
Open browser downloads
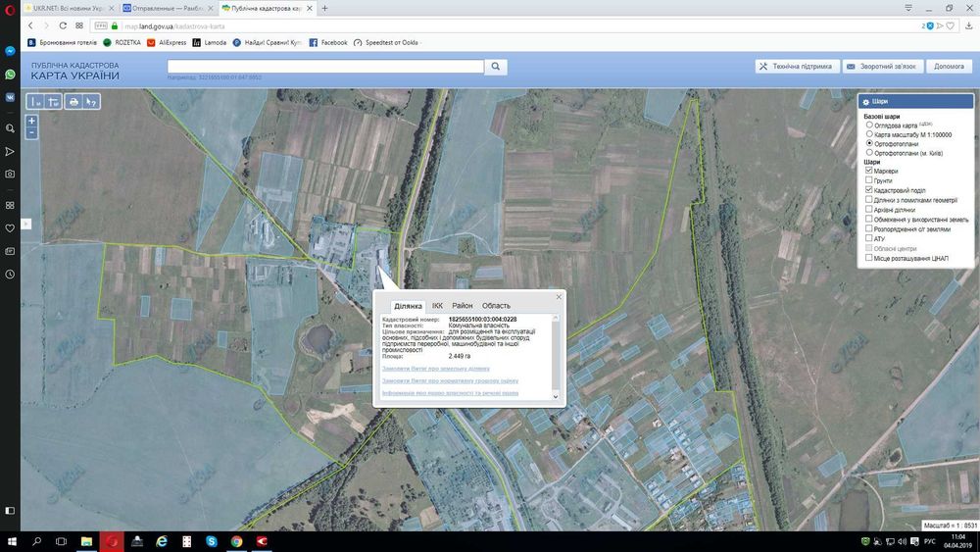coord(969,25)
